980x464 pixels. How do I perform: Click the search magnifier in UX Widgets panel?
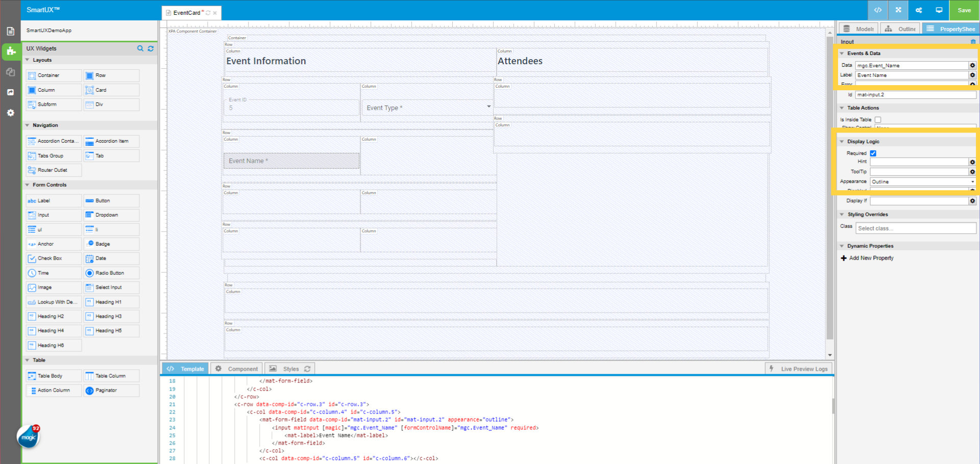pos(140,48)
